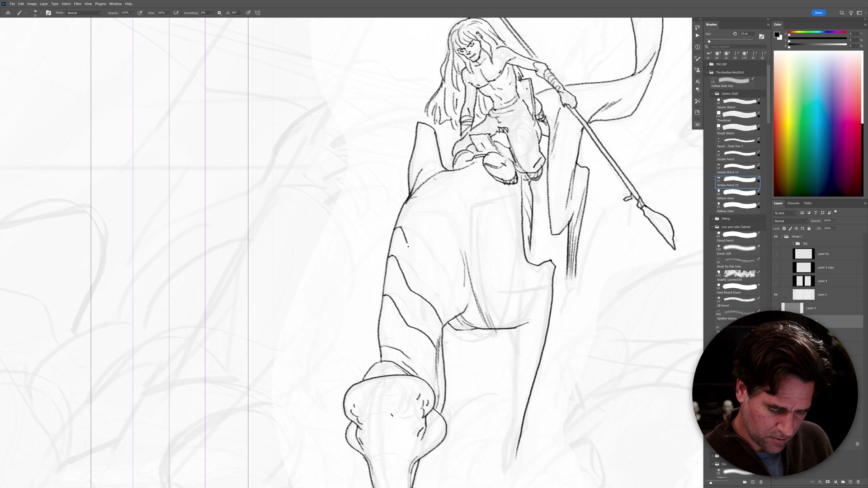
Task: Open the Brush Settings panel icon in dock
Action: click(698, 58)
